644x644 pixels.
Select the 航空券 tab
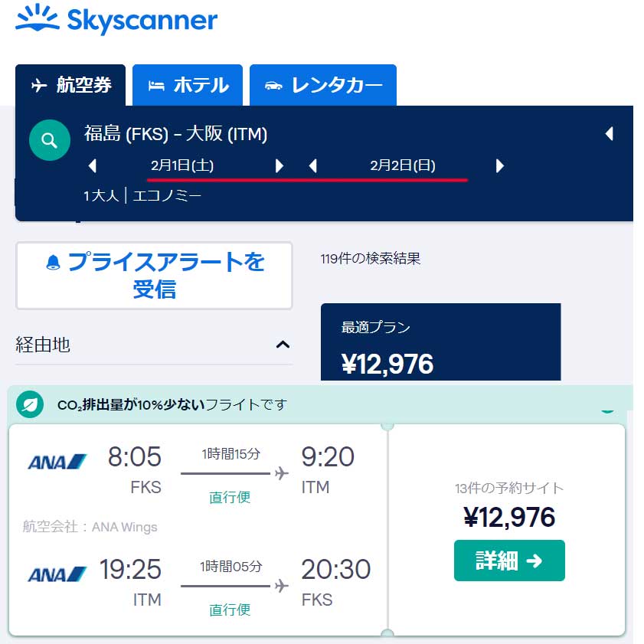[70, 85]
